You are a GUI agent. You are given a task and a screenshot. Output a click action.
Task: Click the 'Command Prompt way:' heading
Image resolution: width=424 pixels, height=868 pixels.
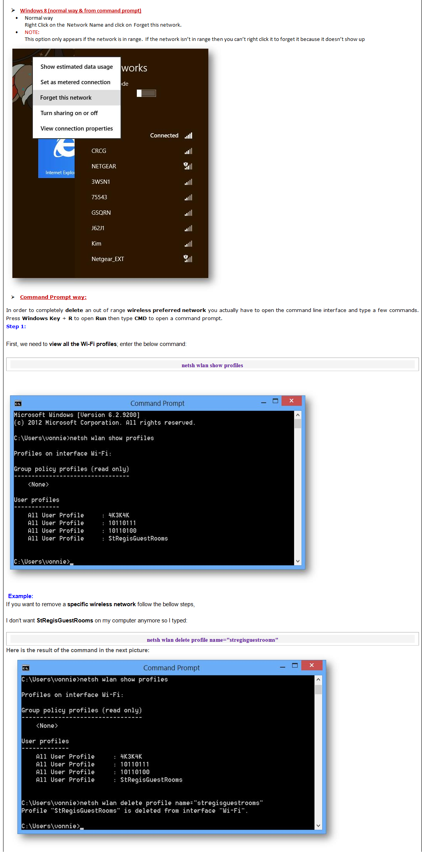point(53,297)
